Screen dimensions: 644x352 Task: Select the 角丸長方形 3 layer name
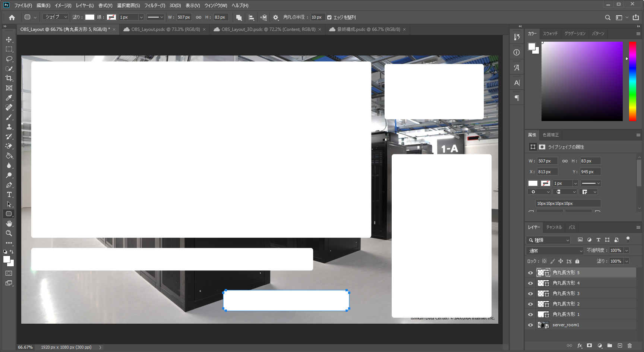tap(566, 294)
